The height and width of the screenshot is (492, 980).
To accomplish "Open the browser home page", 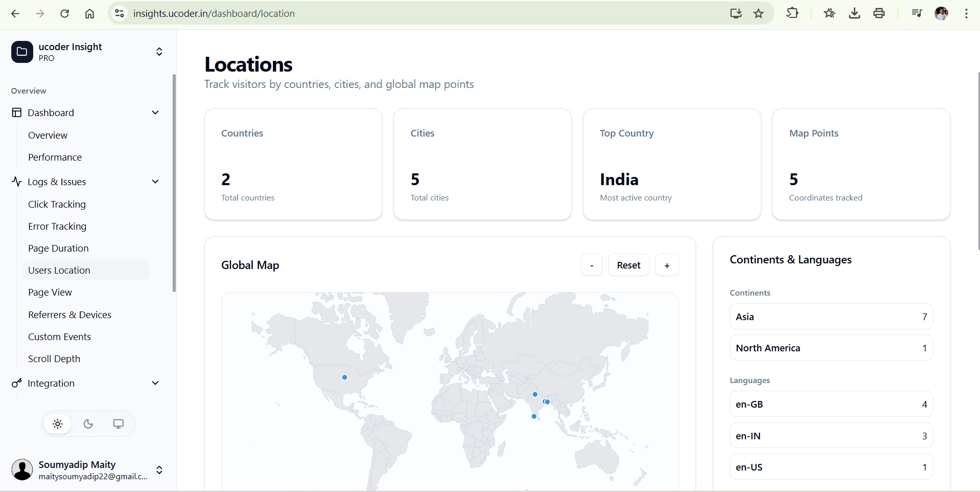I will point(89,14).
